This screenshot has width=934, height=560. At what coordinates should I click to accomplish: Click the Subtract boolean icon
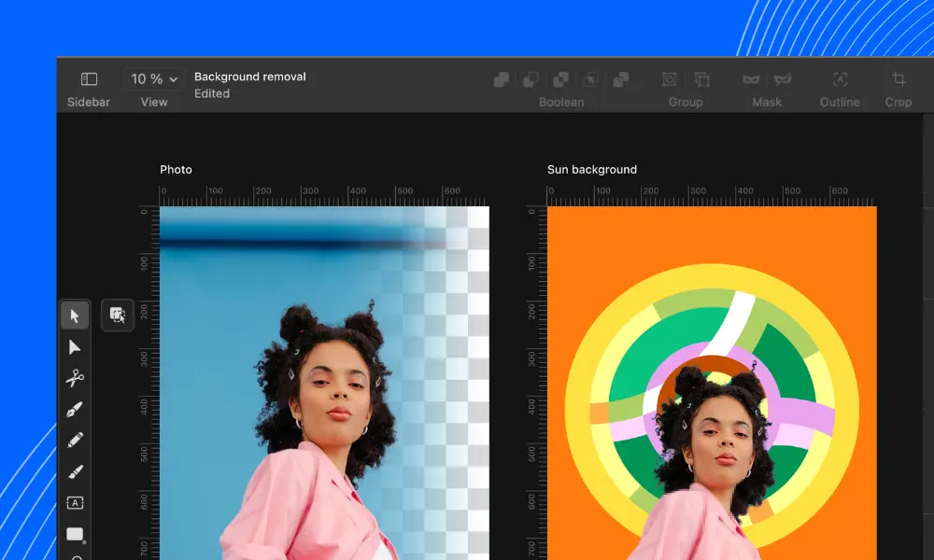pos(532,79)
